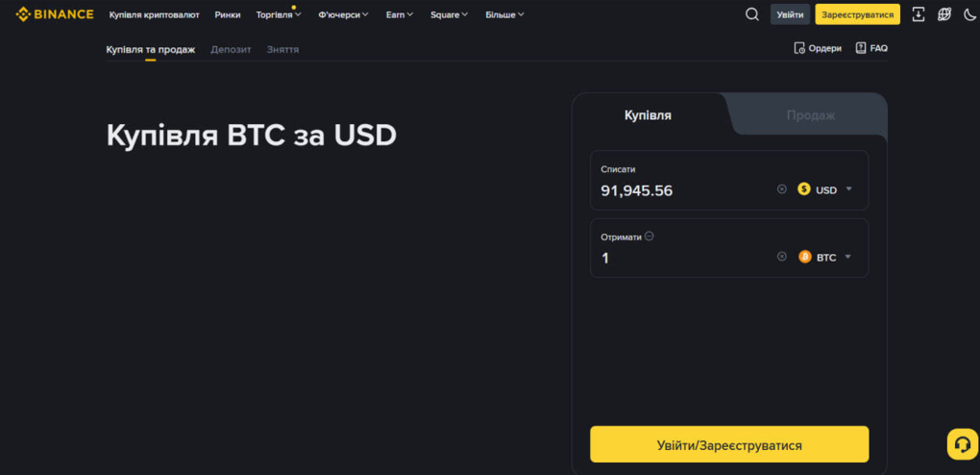Toggle dark mode with the moon icon
The image size is (980, 475).
tap(968, 14)
